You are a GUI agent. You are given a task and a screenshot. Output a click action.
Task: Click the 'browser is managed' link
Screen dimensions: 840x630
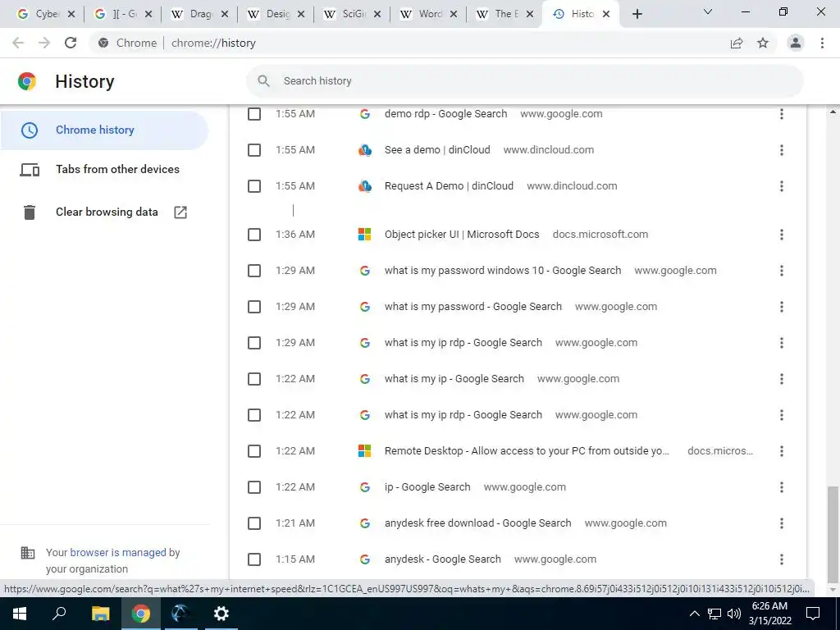tap(118, 552)
